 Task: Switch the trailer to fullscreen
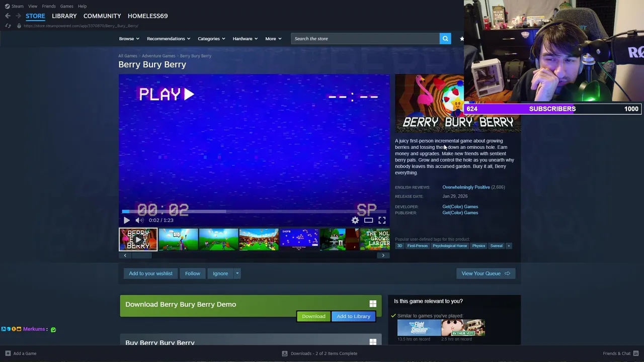click(382, 220)
